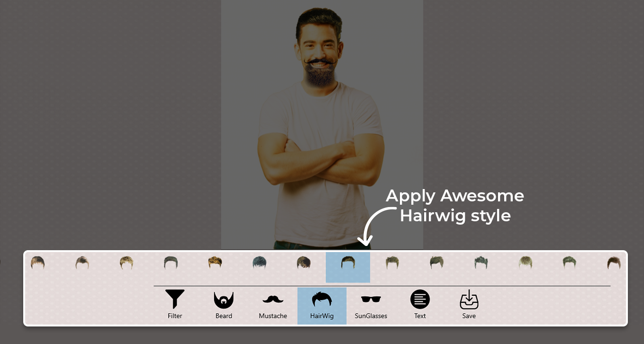Save the edited photo
Image resolution: width=644 pixels, height=344 pixels.
coord(469,305)
